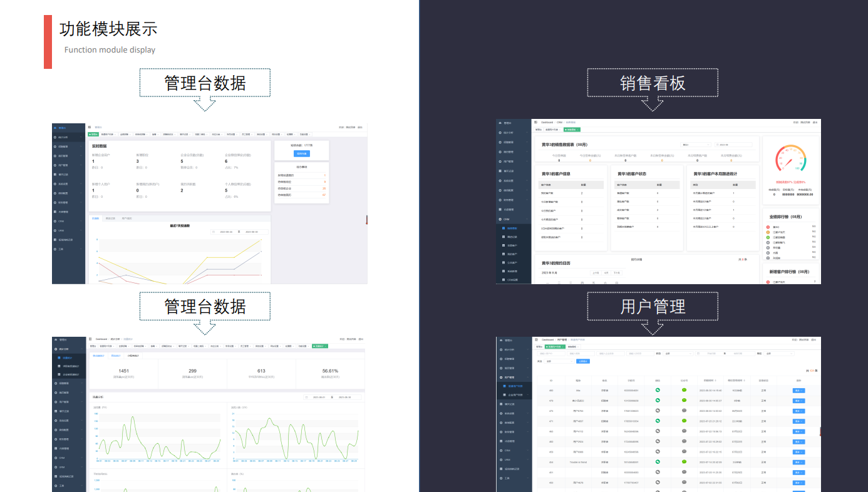Click 管理台 home icon in sales board sidebar
This screenshot has width=868, height=492.
[500, 123]
